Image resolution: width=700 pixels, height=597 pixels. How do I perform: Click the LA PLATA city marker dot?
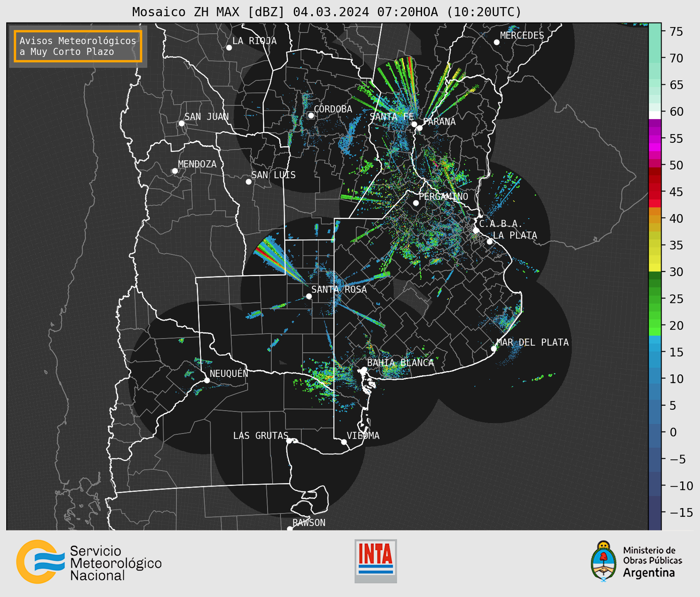(490, 242)
